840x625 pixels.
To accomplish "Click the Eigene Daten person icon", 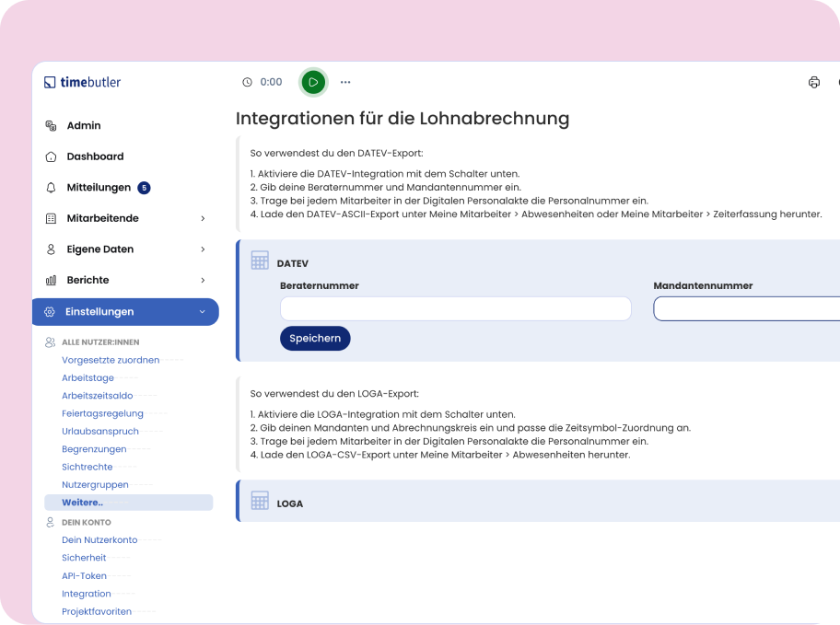I will click(51, 249).
